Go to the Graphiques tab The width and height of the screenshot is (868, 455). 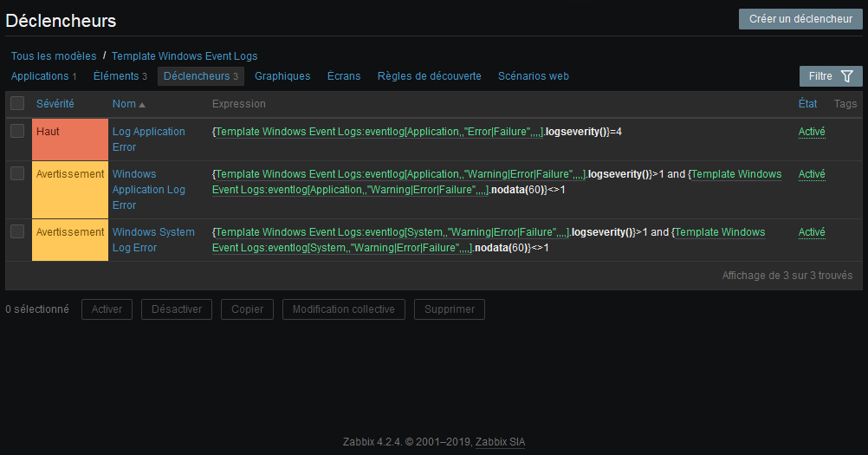click(x=282, y=76)
